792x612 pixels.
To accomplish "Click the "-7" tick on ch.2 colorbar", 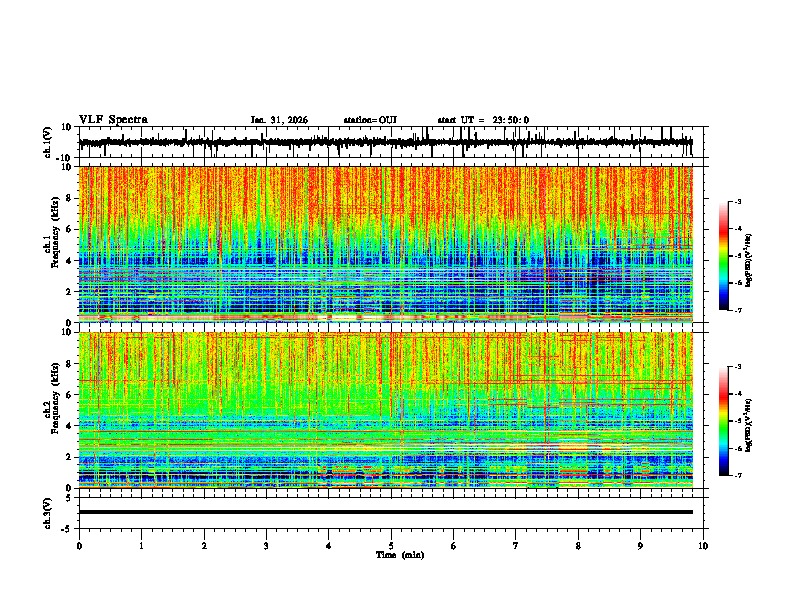I will click(738, 475).
